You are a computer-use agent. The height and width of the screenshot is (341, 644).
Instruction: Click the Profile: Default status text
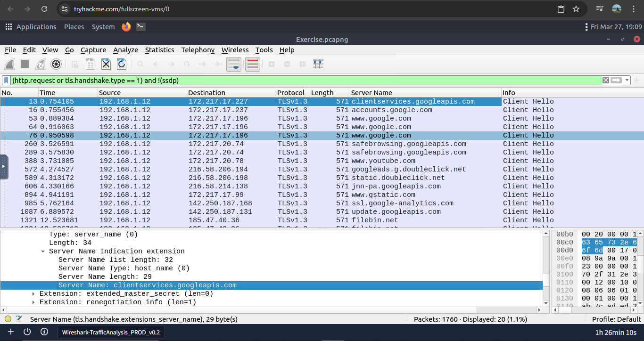(616, 319)
